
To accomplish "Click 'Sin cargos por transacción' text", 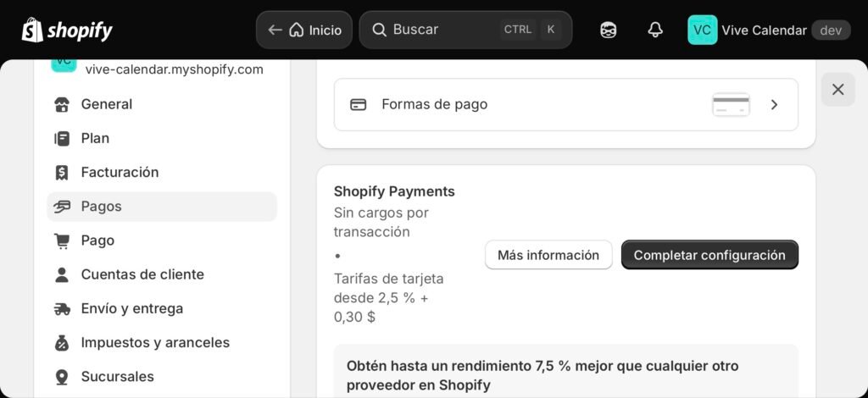I will (x=381, y=222).
